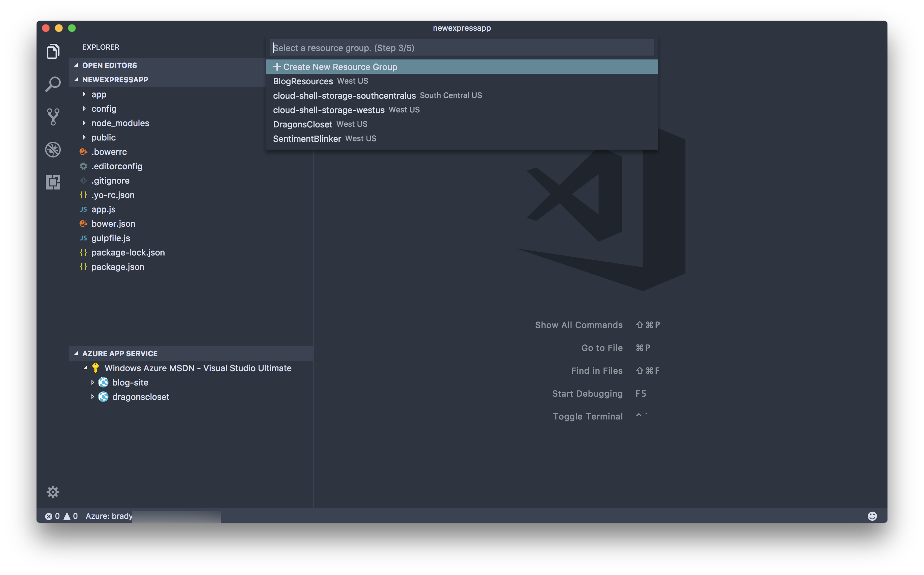Click the braces icon next to package-lock.json
The width and height of the screenshot is (924, 575).
83,253
